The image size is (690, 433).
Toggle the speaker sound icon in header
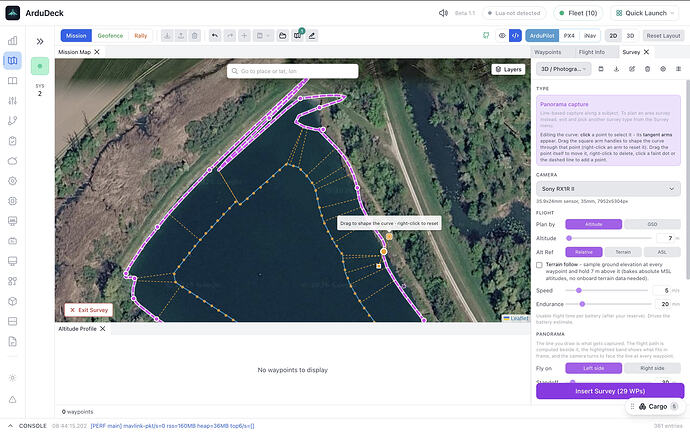[x=443, y=13]
